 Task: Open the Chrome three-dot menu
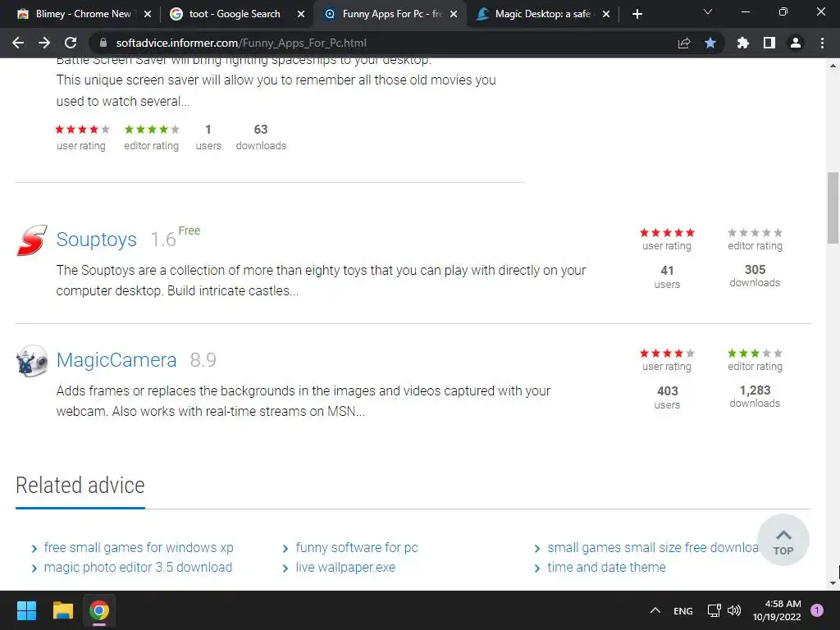pos(822,43)
